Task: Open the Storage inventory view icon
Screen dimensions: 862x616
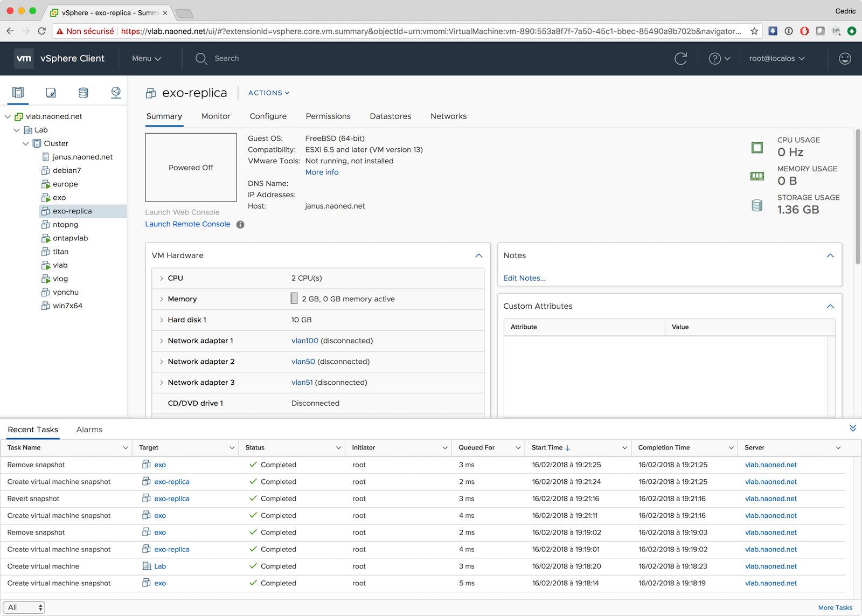Action: click(x=83, y=93)
